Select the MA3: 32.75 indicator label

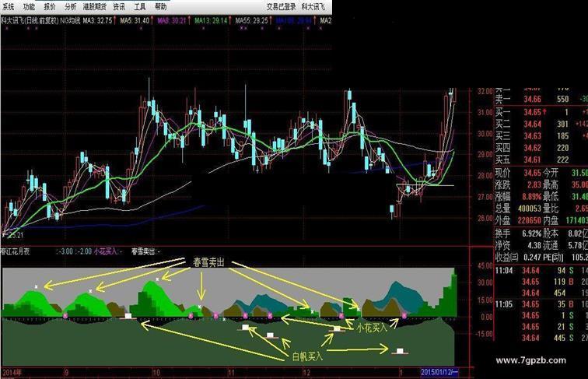97,20
